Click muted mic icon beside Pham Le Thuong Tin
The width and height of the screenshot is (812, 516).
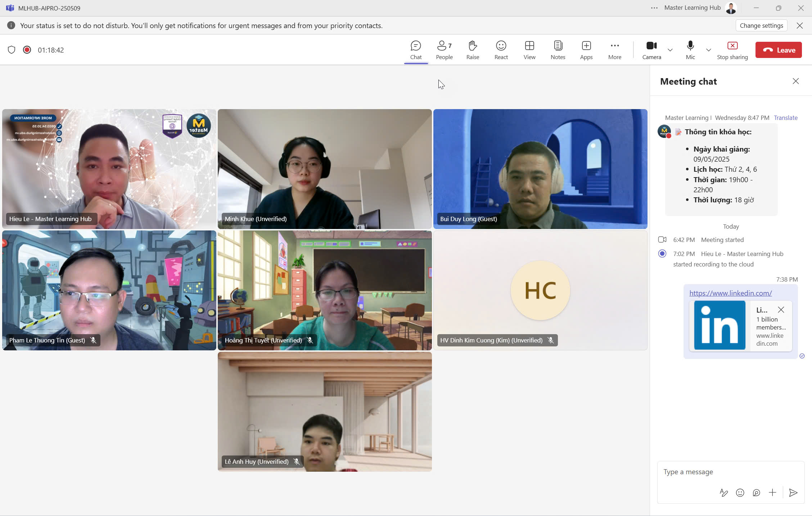[93, 340]
